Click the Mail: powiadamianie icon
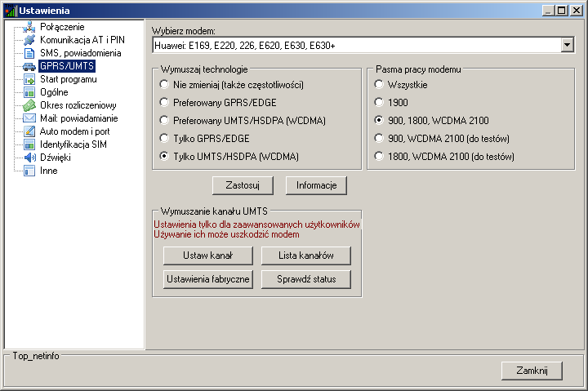 (29, 118)
